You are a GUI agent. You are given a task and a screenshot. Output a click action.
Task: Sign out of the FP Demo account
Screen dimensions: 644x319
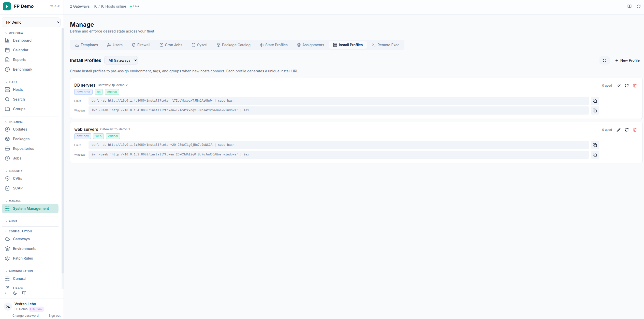(54, 315)
